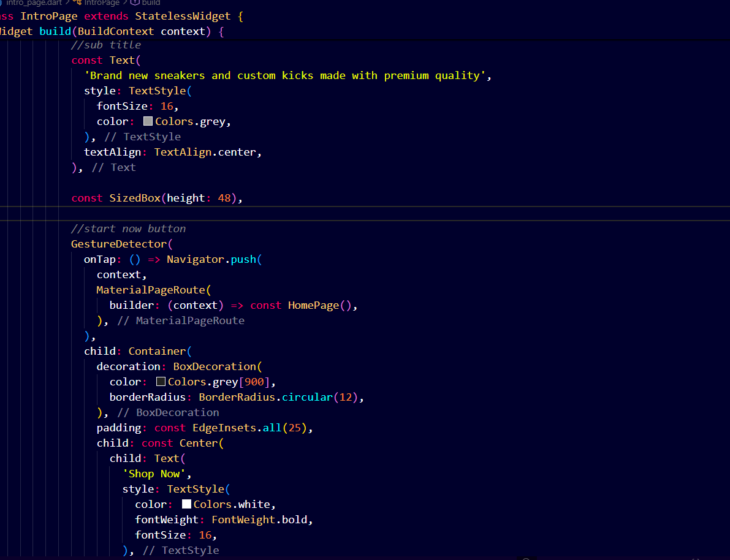The width and height of the screenshot is (730, 560).
Task: Click on 'FontWeight.bold'
Action: 259,520
